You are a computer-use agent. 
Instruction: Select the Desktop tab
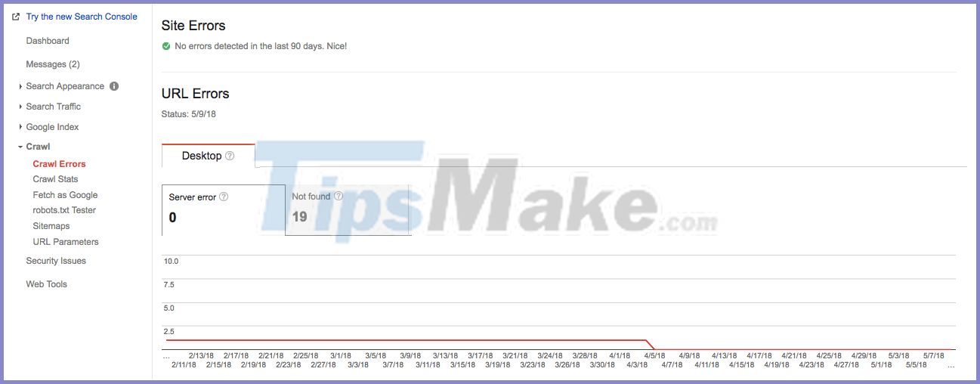[x=209, y=156]
